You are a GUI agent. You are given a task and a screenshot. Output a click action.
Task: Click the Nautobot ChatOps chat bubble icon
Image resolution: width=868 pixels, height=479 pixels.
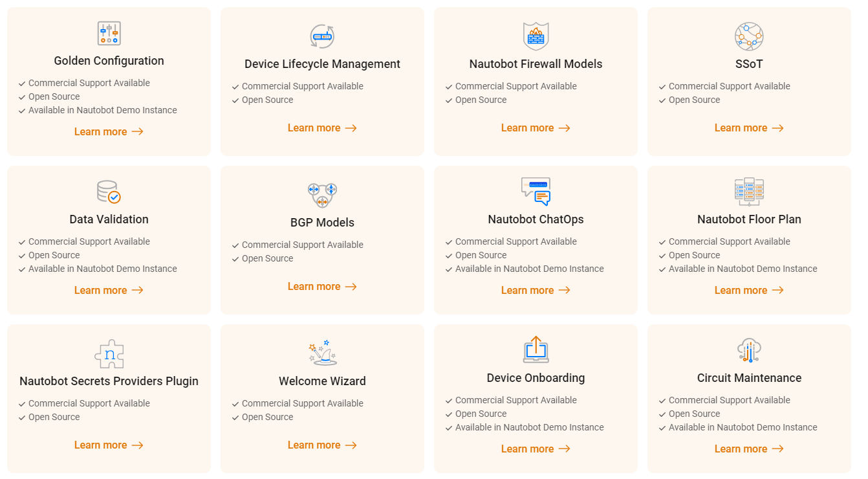[x=536, y=192]
